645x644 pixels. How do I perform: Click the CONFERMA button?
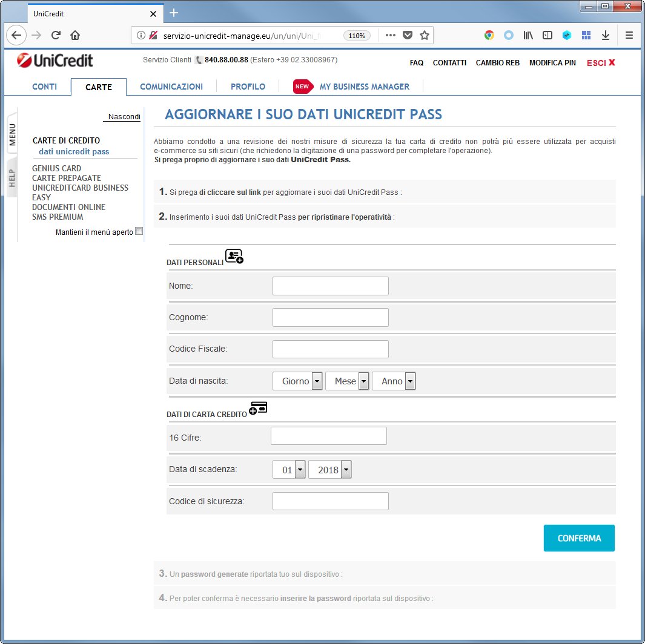click(x=579, y=538)
